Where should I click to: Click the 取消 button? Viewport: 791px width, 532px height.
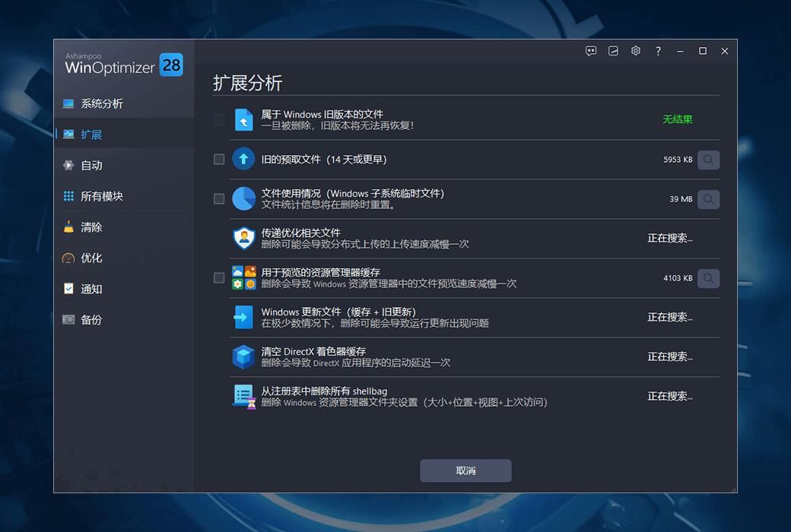coord(465,470)
